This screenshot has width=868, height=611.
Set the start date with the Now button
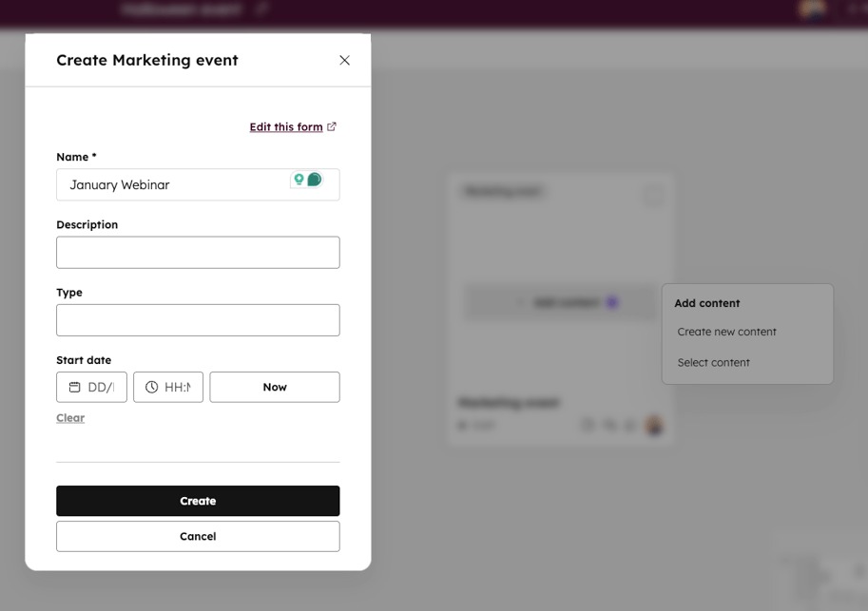pos(275,387)
